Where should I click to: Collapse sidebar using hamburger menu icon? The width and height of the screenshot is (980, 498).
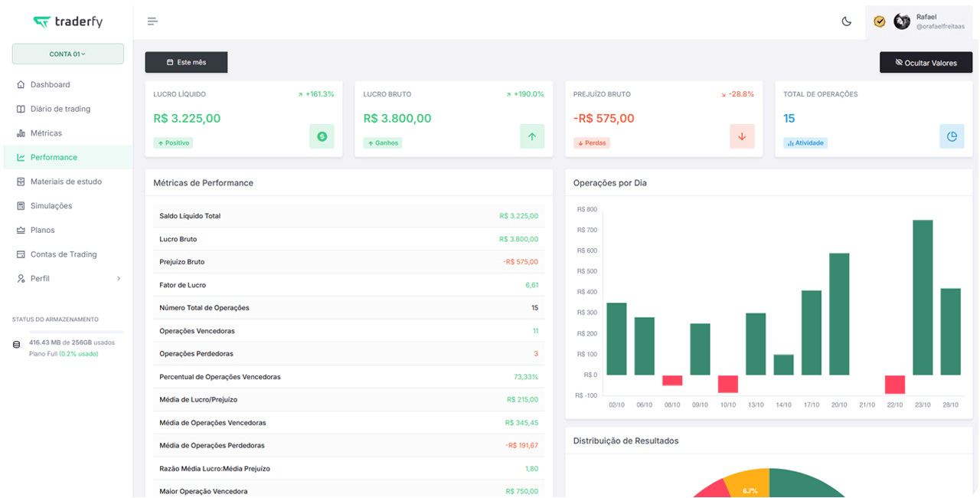153,21
